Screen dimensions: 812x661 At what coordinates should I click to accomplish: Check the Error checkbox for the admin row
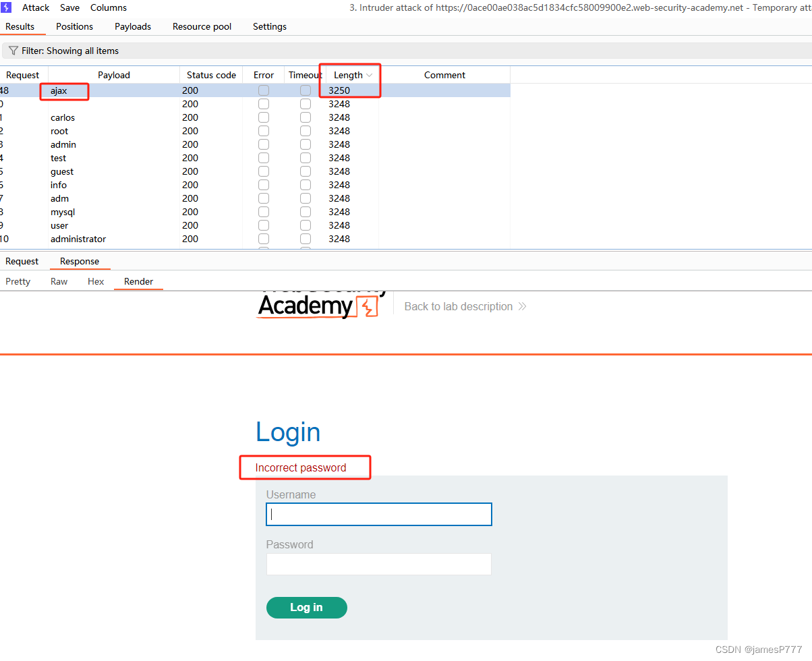[x=263, y=144]
